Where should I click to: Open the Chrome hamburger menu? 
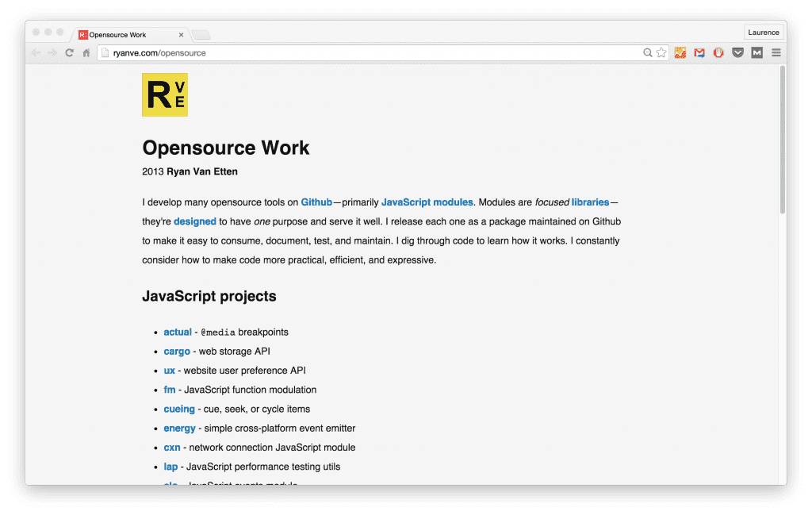(x=776, y=53)
